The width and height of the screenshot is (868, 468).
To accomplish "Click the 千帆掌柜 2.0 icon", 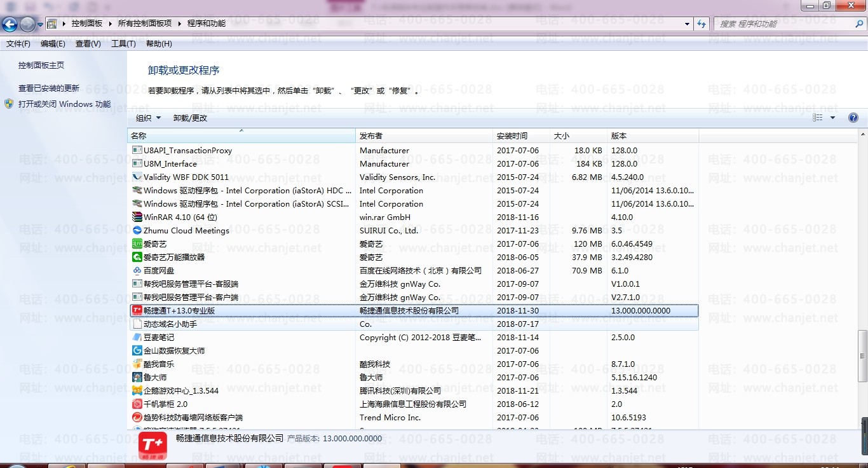I will click(137, 404).
